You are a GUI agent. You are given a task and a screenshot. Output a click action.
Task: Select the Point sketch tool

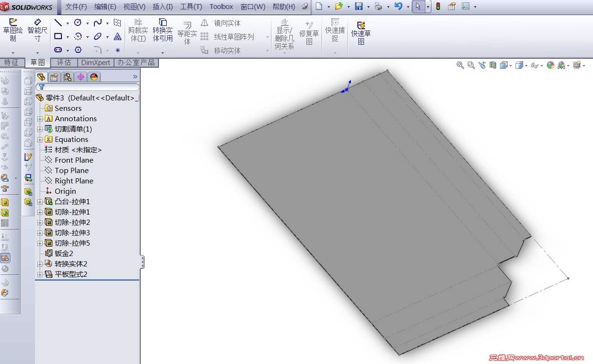pos(118,50)
